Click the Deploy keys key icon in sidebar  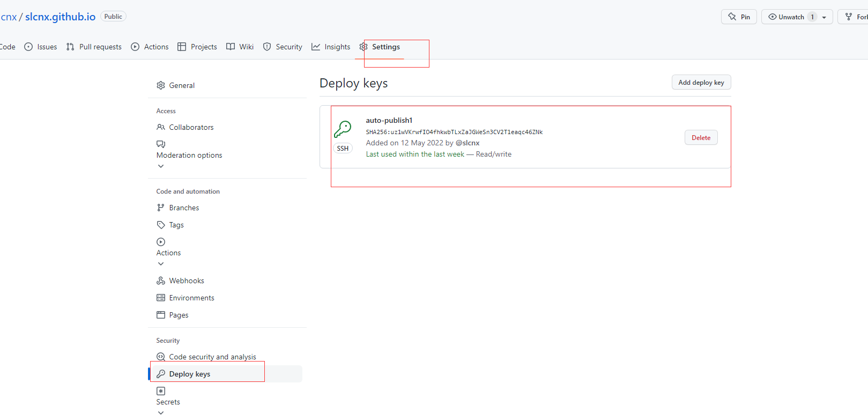coord(161,374)
